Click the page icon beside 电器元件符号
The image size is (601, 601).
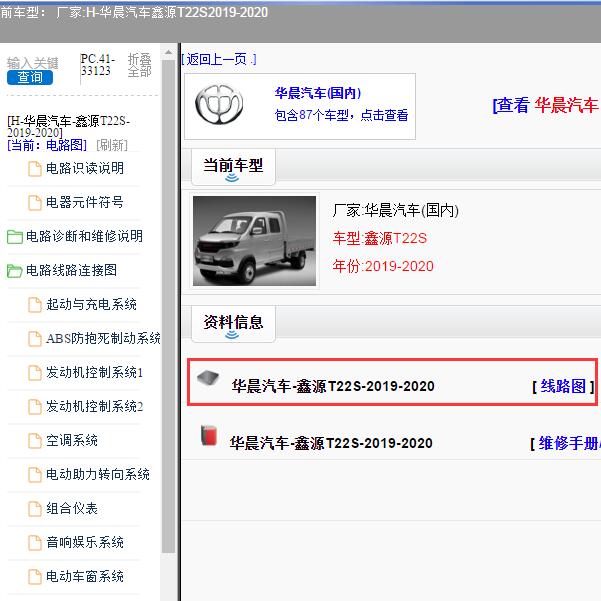[x=35, y=202]
